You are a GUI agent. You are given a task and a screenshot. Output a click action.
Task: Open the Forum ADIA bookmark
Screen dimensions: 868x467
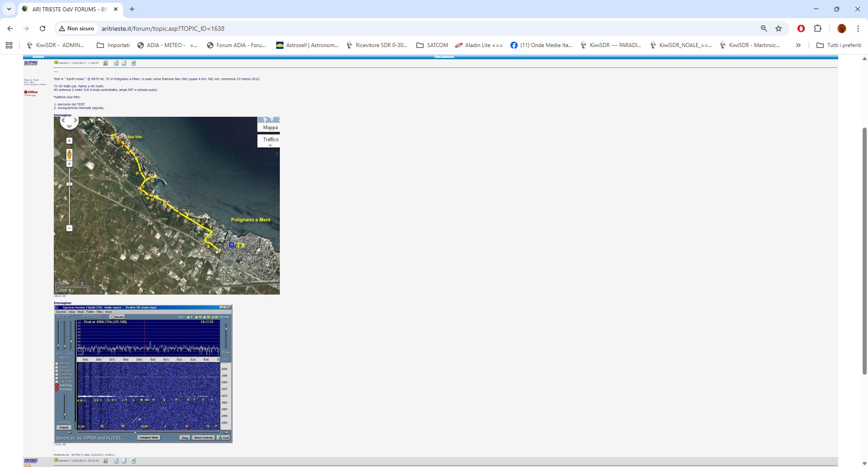[x=236, y=45]
